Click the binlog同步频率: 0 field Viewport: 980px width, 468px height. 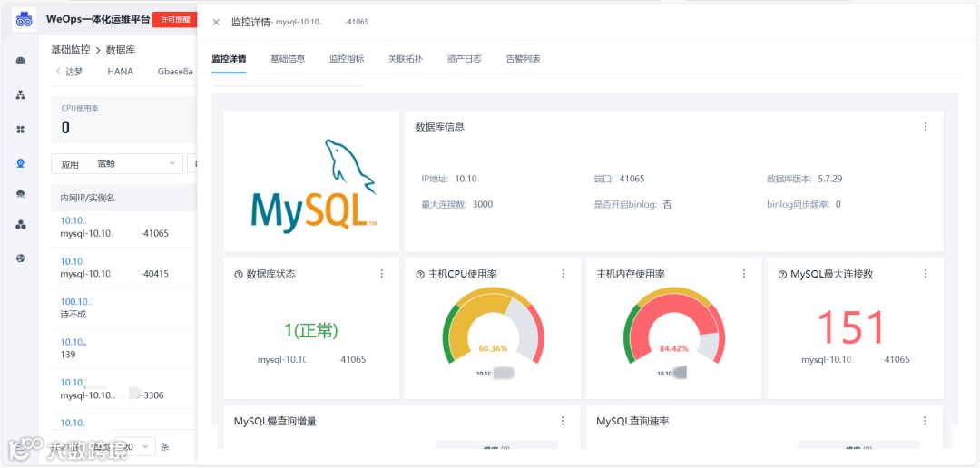[x=803, y=204]
